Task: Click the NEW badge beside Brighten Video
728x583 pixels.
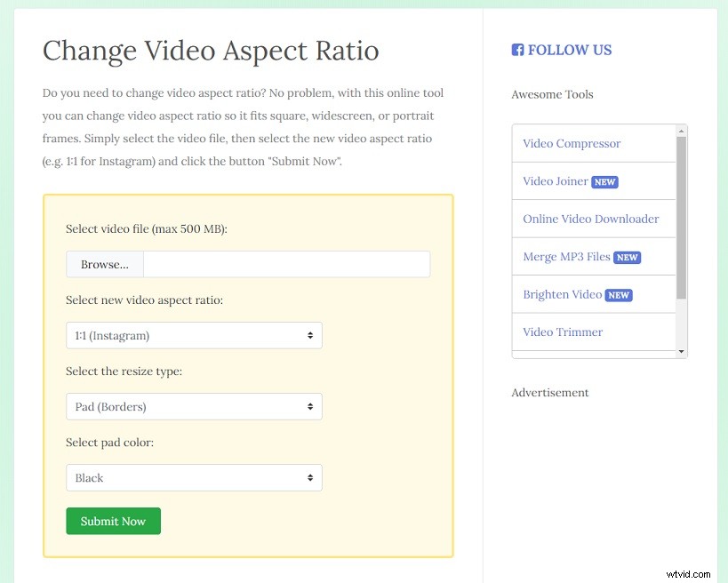Action: pyautogui.click(x=619, y=294)
